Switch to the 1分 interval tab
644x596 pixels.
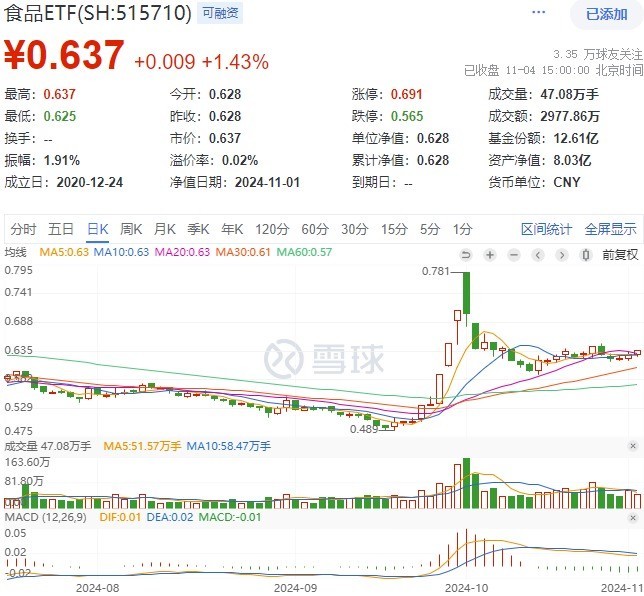(x=462, y=229)
